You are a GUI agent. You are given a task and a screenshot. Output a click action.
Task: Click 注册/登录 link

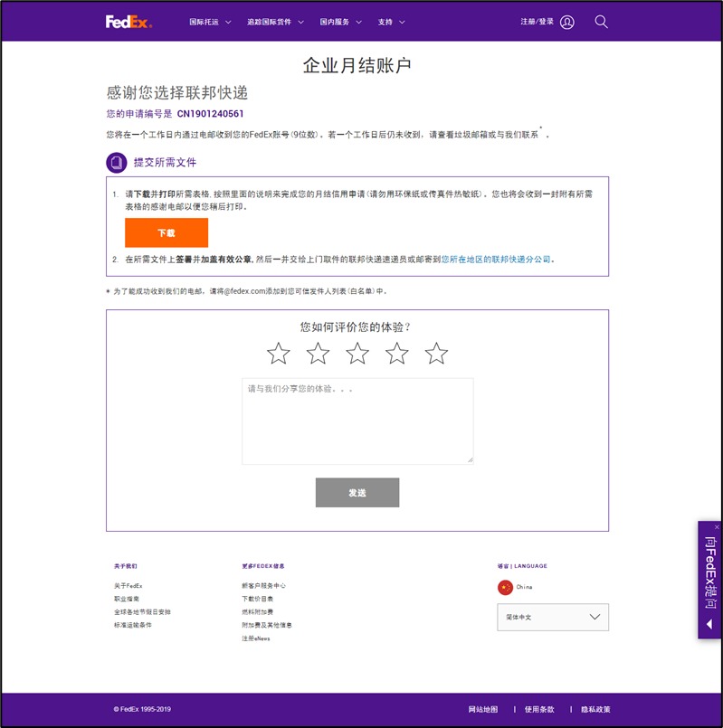537,22
